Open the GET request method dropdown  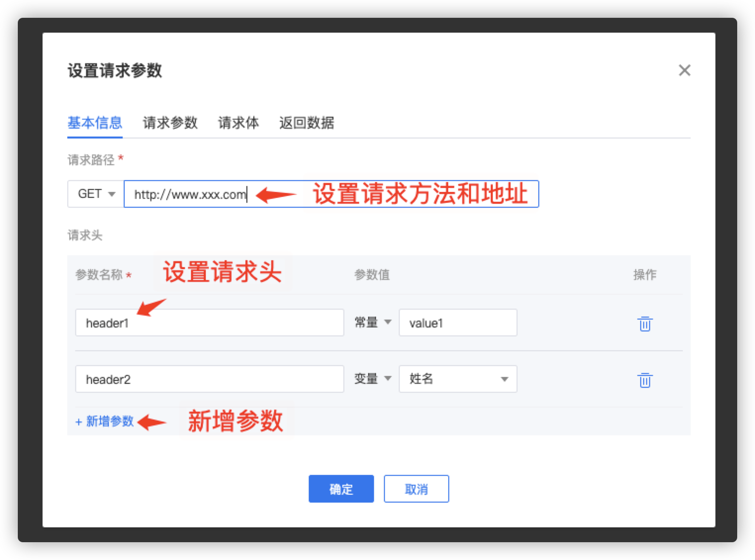point(96,194)
